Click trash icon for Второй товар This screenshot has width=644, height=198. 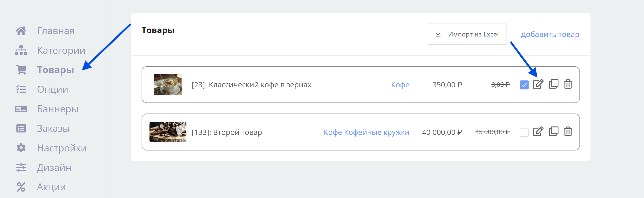pos(568,132)
